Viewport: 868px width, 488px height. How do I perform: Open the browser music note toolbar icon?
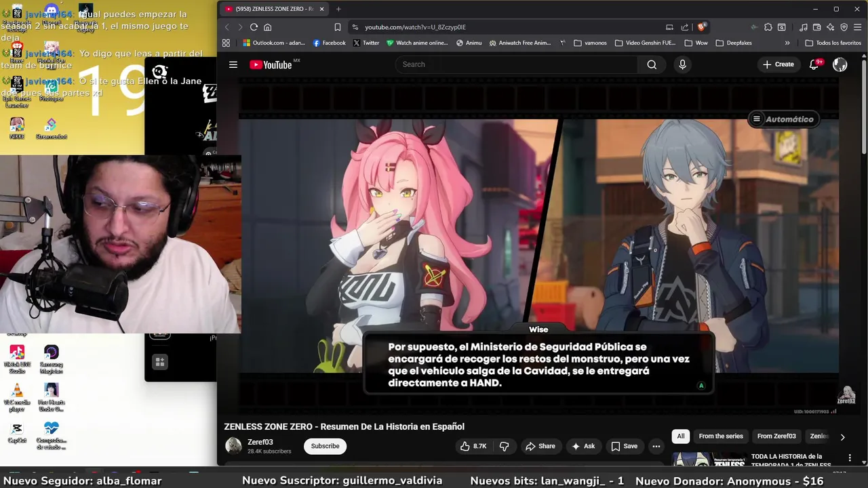[x=804, y=27]
